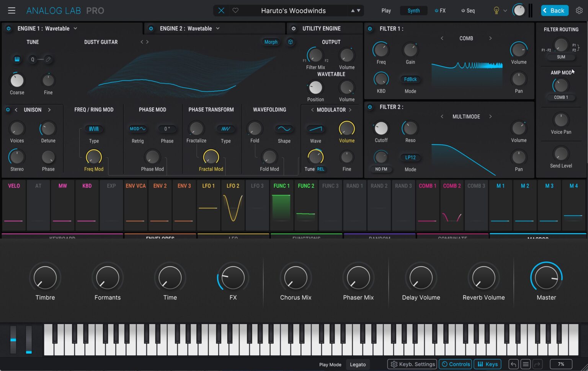Close the preset with the X icon
This screenshot has height=371, width=588.
click(221, 11)
